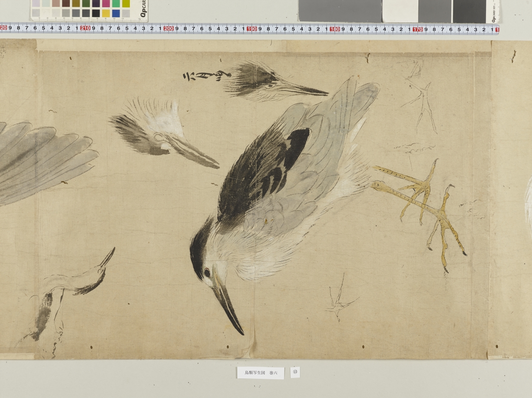Click the white patch on the gray scale card
The image size is (532, 398).
[x=400, y=11]
